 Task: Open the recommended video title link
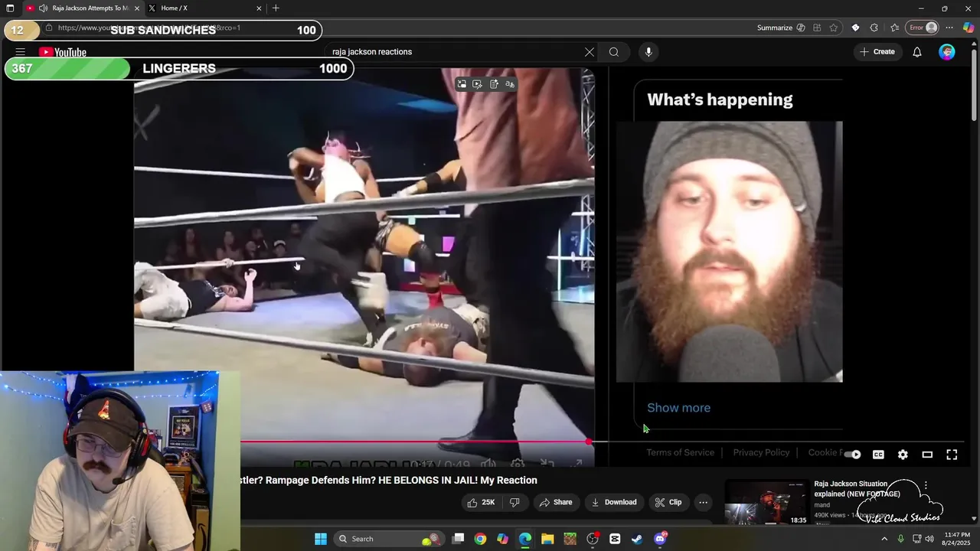click(857, 489)
